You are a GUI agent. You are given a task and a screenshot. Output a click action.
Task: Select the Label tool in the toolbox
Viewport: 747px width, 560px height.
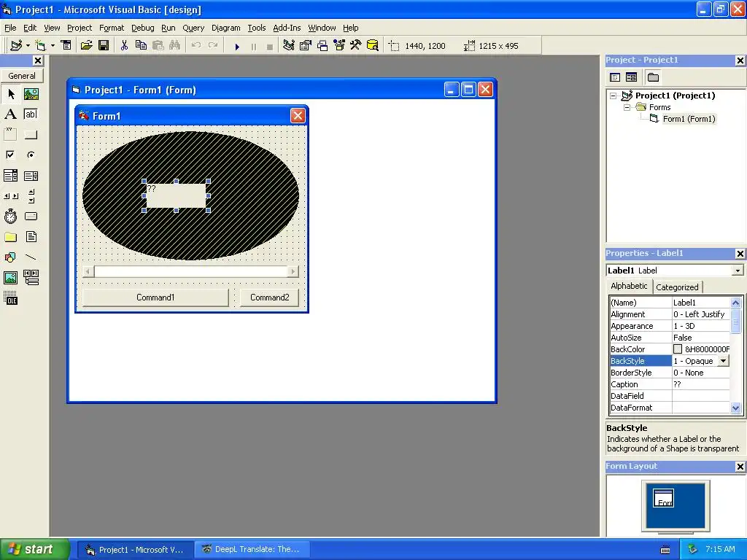tap(10, 114)
